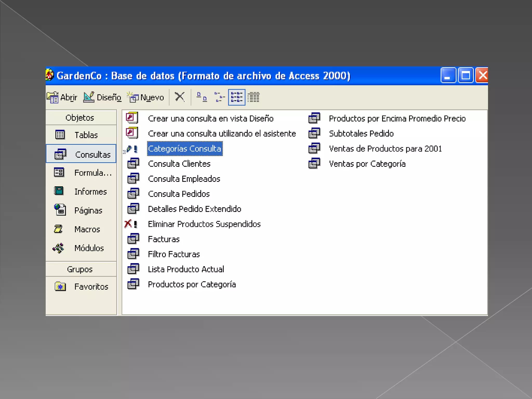
Task: Select the 'Consulta Pedidos' query
Action: tap(179, 194)
